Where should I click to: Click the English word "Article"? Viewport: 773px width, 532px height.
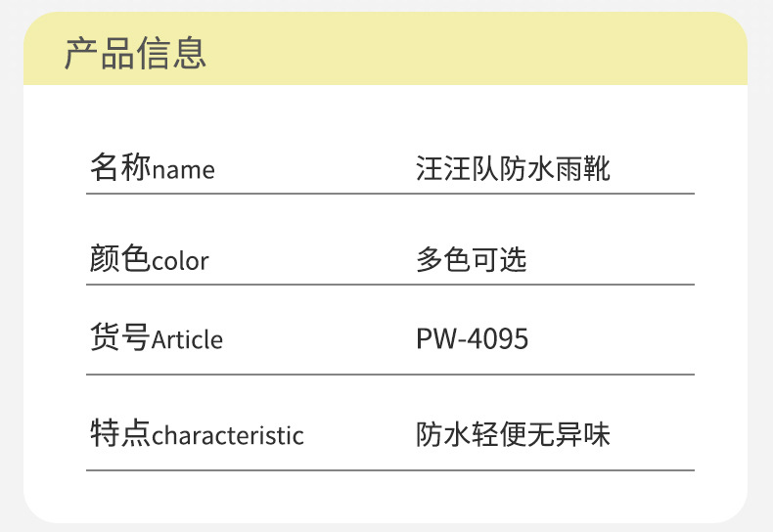click(x=188, y=340)
